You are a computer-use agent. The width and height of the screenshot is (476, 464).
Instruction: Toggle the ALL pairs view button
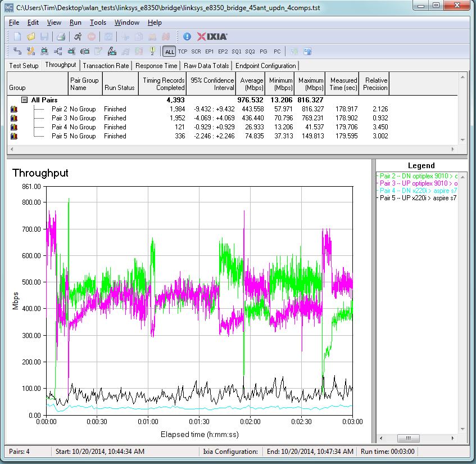(169, 52)
